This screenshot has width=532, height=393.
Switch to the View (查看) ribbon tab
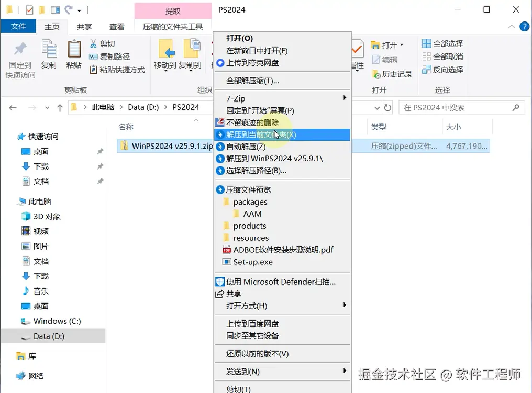pos(117,27)
